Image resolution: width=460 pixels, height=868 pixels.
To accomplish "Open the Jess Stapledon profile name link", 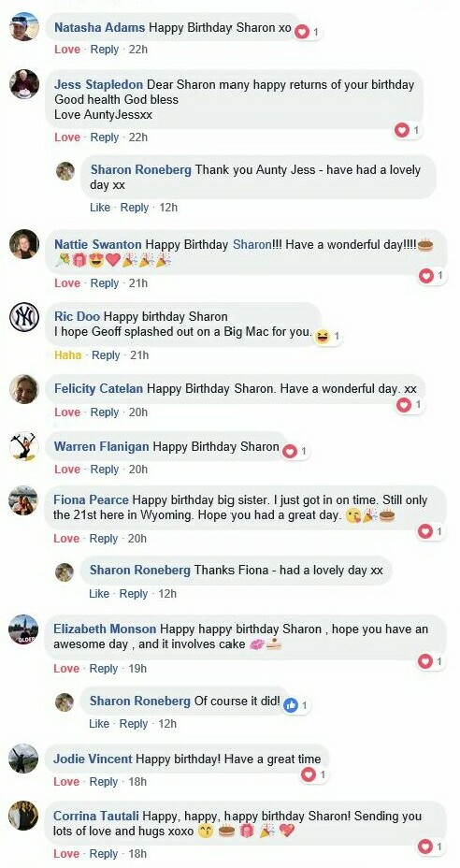I will pyautogui.click(x=98, y=85).
